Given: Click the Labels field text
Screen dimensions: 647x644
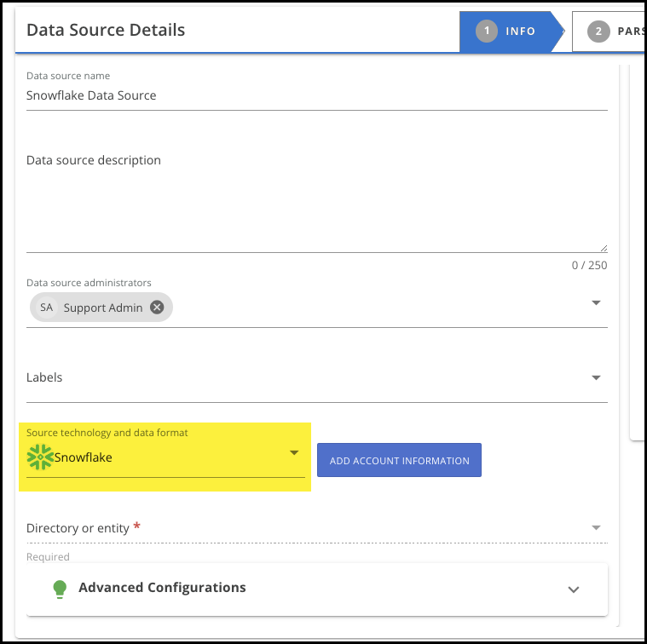Looking at the screenshot, I should click(44, 377).
